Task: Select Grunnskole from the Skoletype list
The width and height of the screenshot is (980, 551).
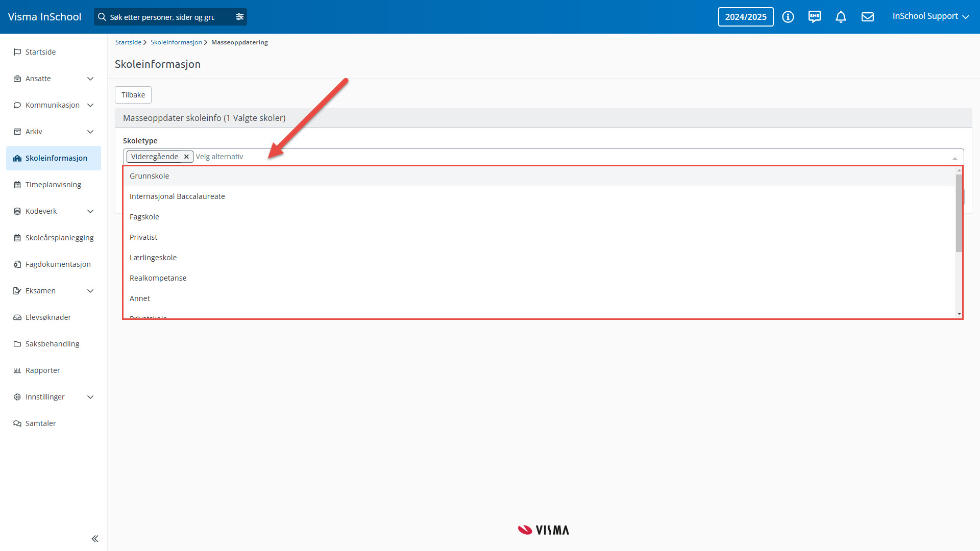Action: [150, 176]
